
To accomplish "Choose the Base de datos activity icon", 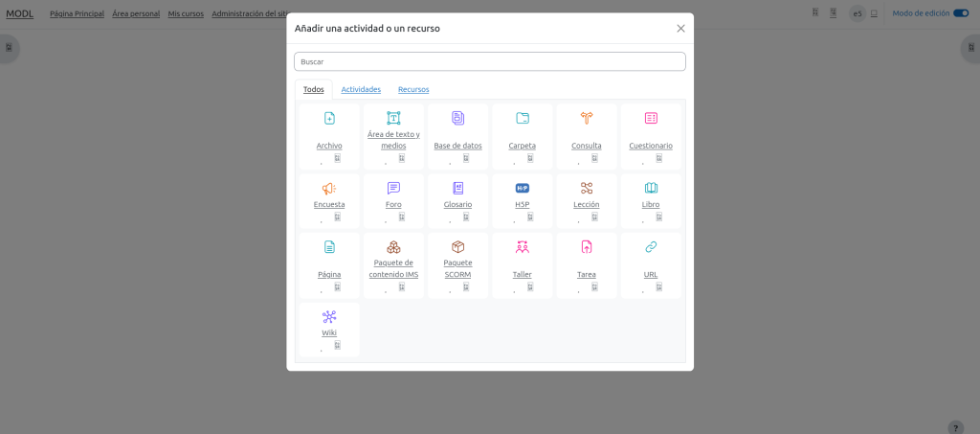I will click(x=457, y=119).
